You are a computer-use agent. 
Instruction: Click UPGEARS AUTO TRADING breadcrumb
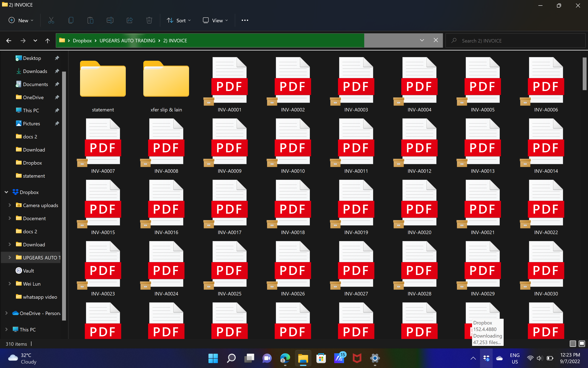[127, 41]
